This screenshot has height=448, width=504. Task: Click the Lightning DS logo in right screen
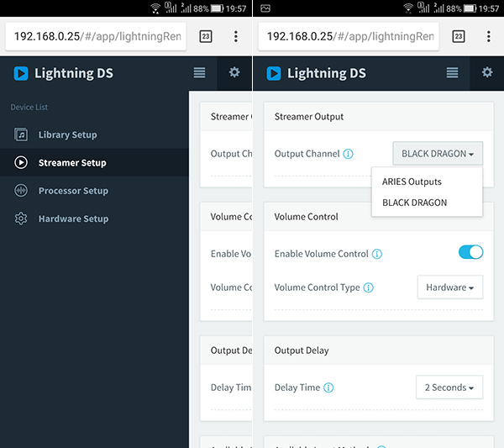coord(274,73)
